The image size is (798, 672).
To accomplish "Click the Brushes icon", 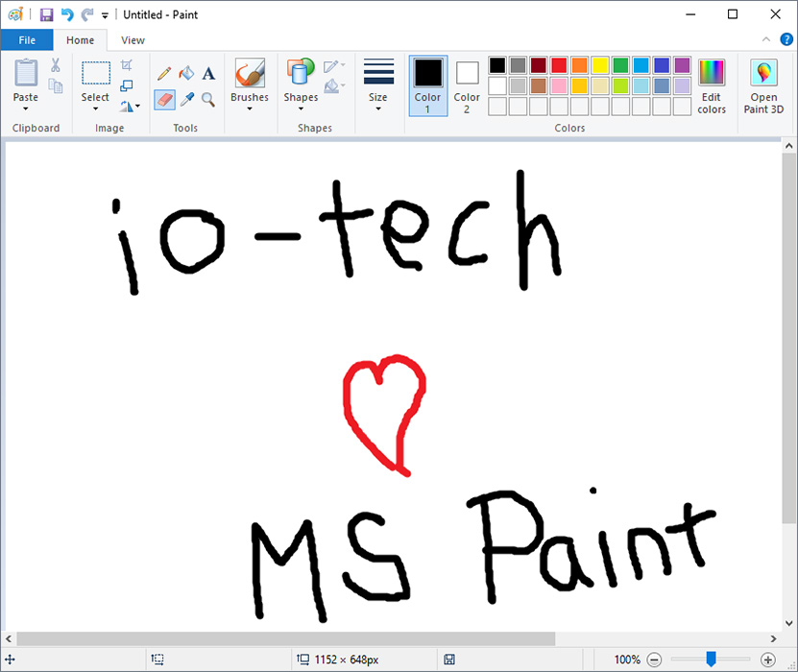I will click(x=250, y=73).
